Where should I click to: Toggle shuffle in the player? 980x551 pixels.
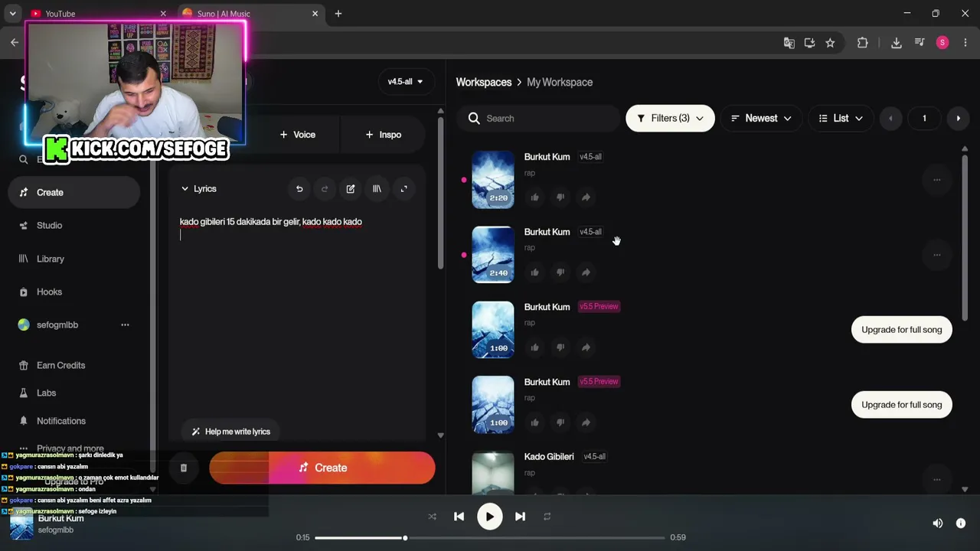coord(433,517)
